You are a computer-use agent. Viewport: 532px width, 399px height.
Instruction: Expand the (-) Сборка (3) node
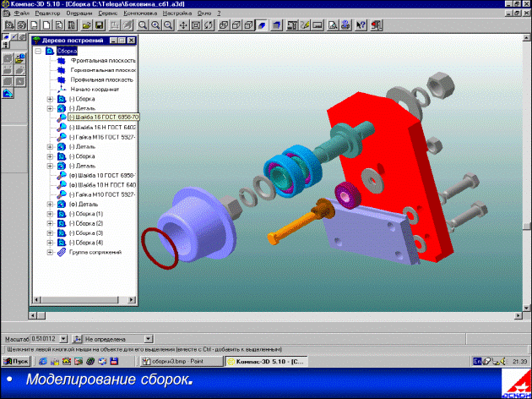click(x=50, y=233)
